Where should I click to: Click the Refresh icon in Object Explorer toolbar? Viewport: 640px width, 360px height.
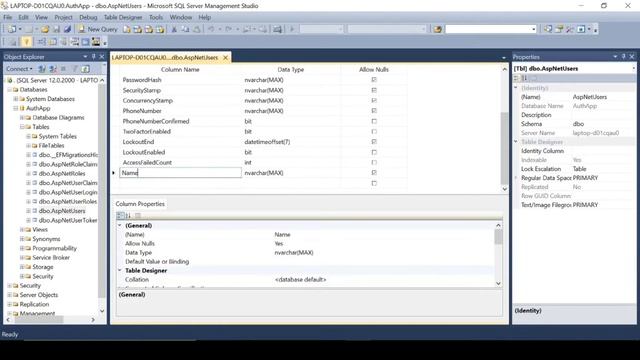pyautogui.click(x=85, y=69)
